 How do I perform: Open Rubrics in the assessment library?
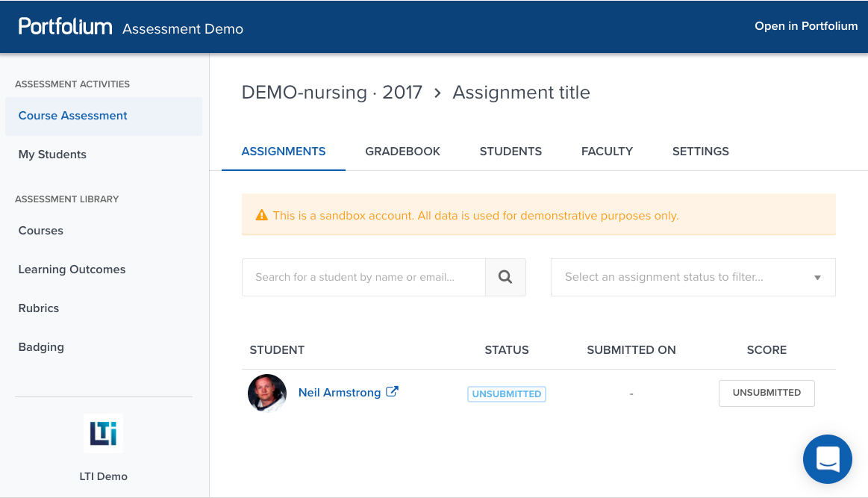pos(39,308)
